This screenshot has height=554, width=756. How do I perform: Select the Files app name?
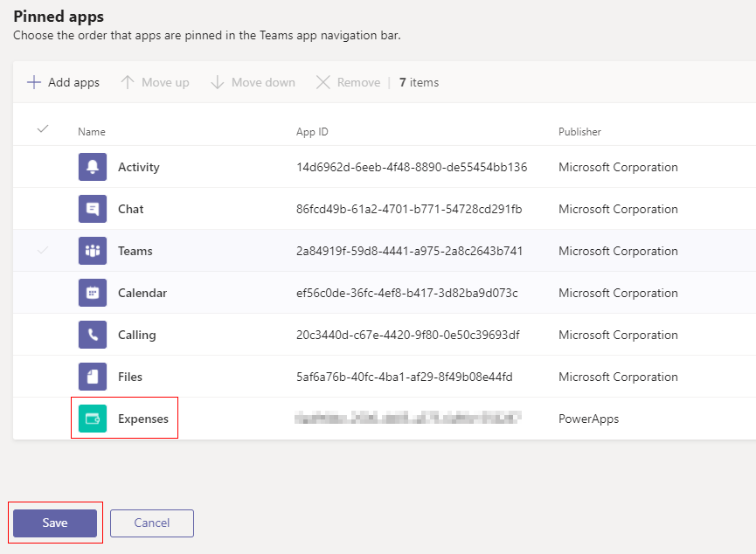(130, 377)
